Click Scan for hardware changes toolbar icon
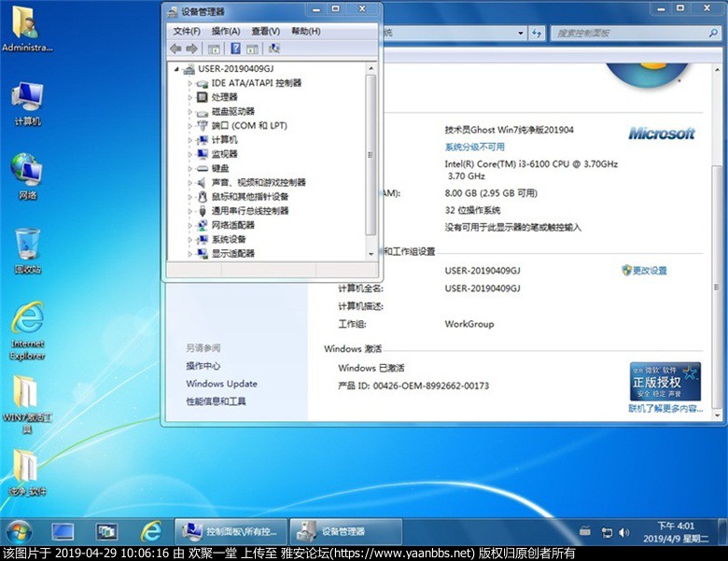The image size is (728, 561). (274, 49)
